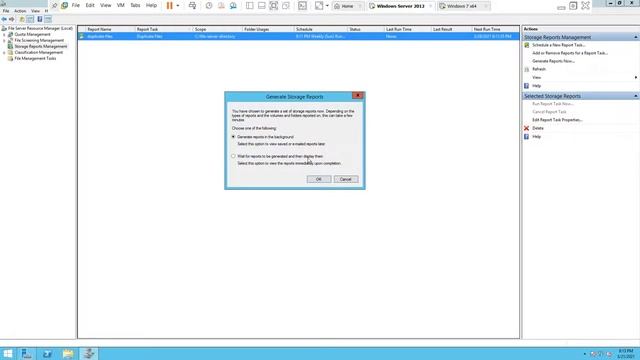This screenshot has height=360, width=640.
Task: Click OK in Generate Storage Reports dialog
Action: click(319, 179)
